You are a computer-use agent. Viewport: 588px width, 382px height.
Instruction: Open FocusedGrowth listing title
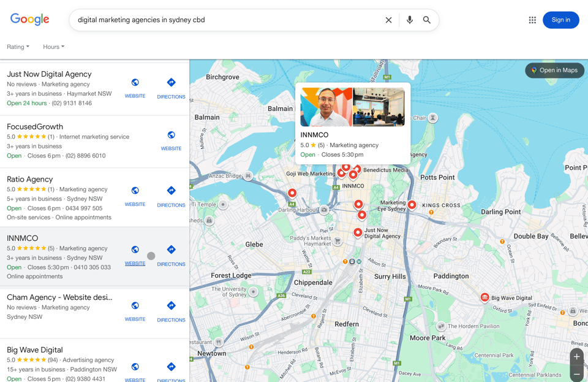click(x=35, y=126)
